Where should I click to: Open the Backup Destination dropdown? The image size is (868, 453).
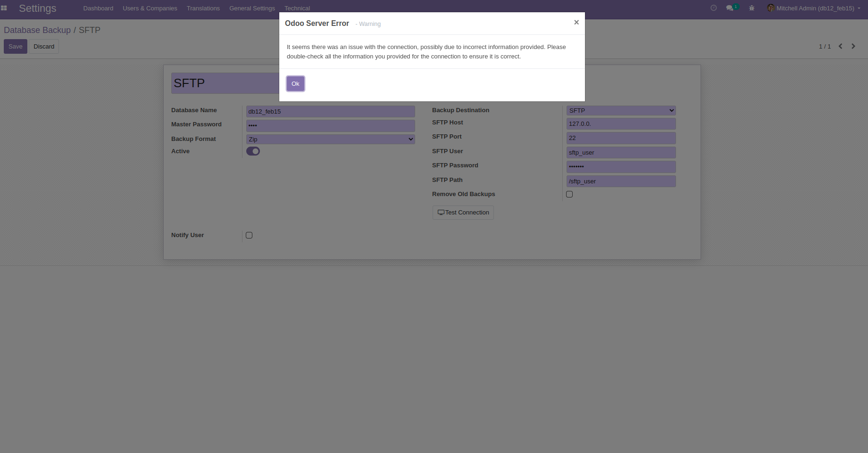point(621,110)
